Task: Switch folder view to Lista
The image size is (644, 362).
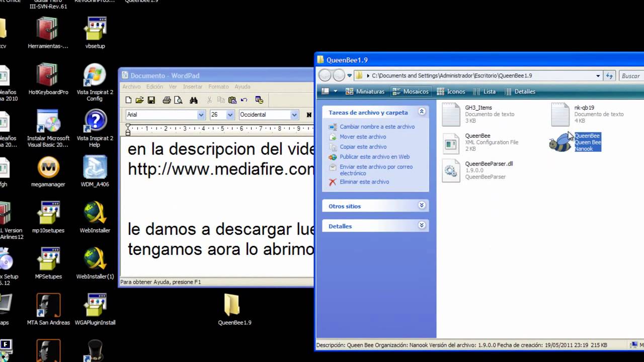Action: coord(484,92)
